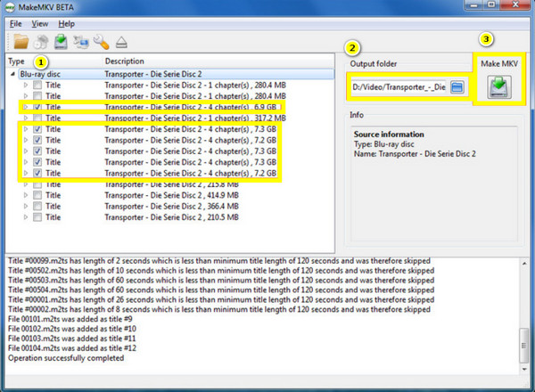Expand the 414.9 MB title
Screen dimensions: 535x392
26,195
